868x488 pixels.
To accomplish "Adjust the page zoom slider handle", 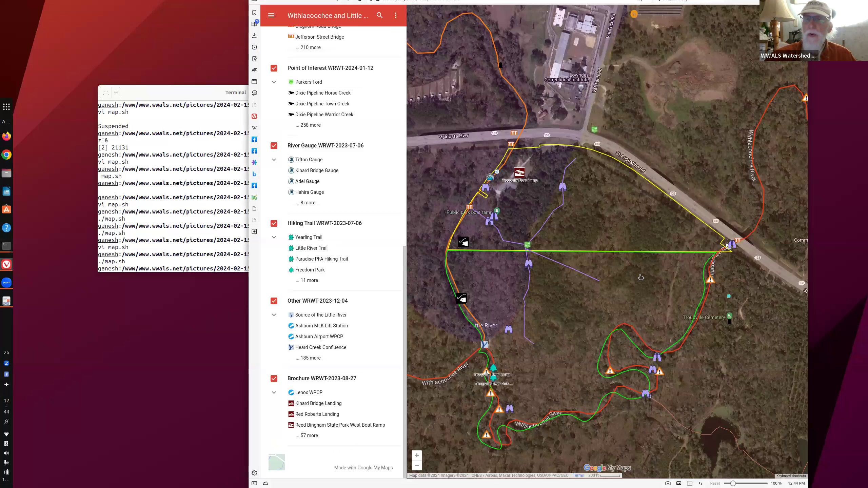I will coord(733,483).
